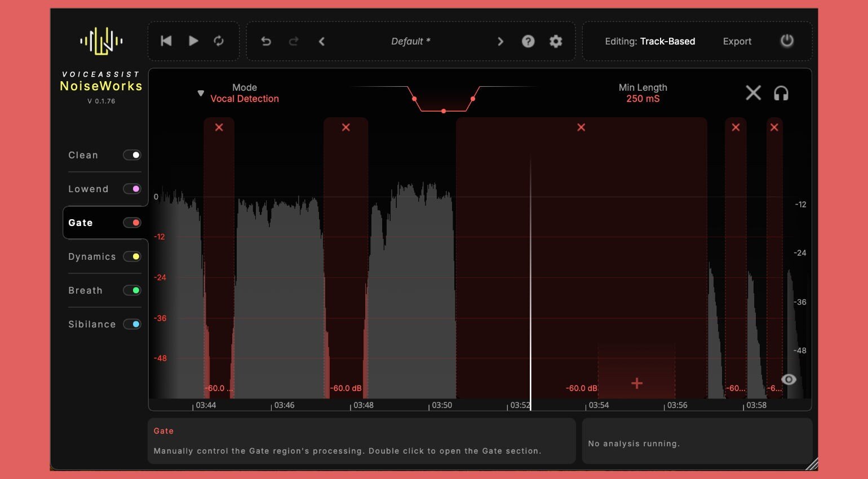Toggle region visibility with the eye icon

(789, 379)
